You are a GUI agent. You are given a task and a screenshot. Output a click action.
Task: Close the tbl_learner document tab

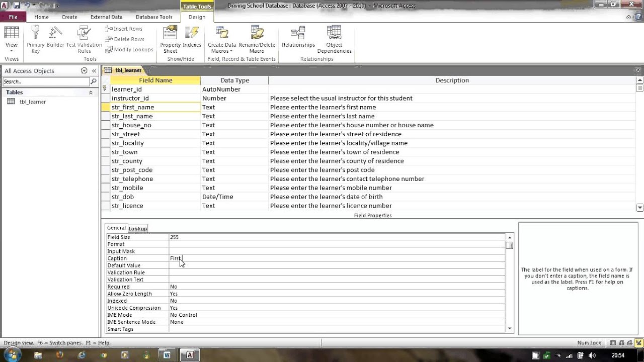638,70
